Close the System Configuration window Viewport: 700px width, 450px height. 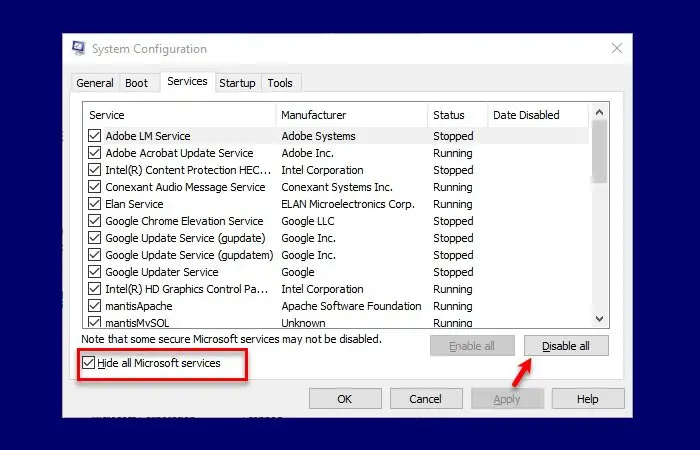[x=617, y=48]
